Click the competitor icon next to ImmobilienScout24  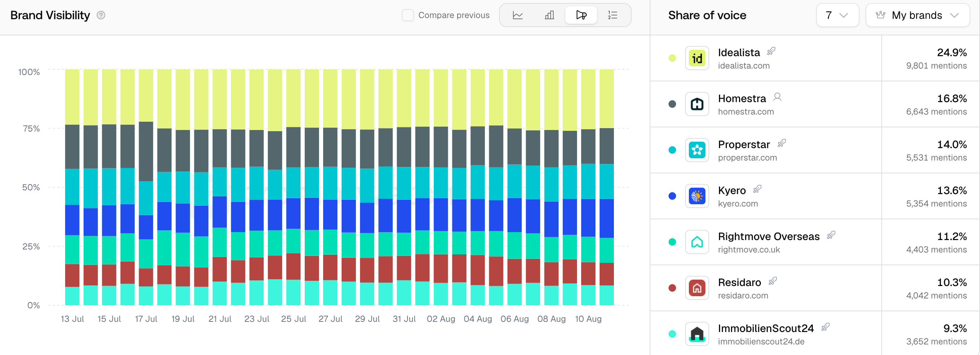coord(826,327)
